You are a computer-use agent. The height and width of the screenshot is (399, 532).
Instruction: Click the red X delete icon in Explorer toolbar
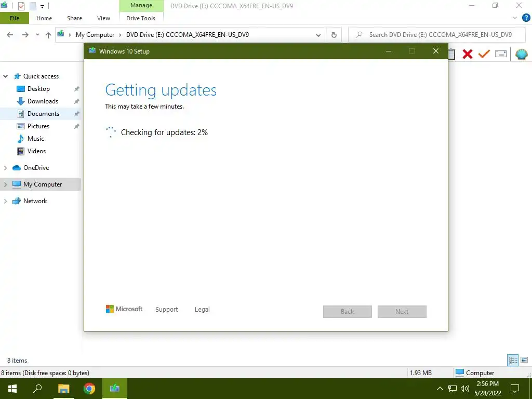pyautogui.click(x=467, y=54)
